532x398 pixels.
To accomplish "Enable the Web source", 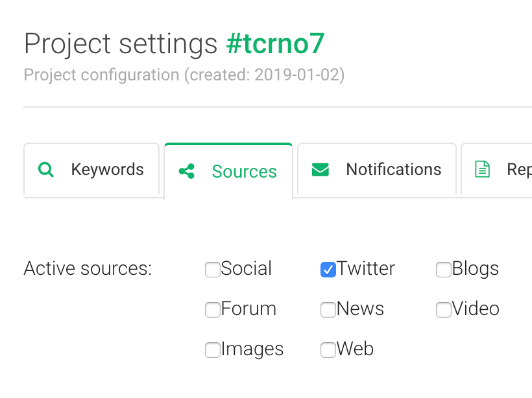I will coord(328,349).
